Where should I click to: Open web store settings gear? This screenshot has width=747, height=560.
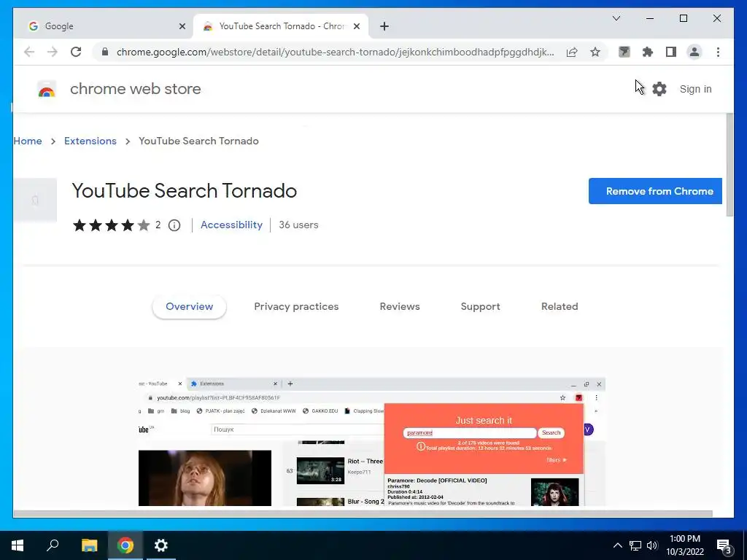click(659, 89)
